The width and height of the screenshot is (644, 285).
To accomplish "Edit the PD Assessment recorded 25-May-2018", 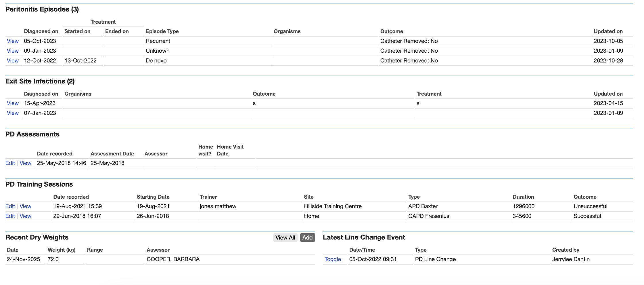I will pyautogui.click(x=10, y=163).
